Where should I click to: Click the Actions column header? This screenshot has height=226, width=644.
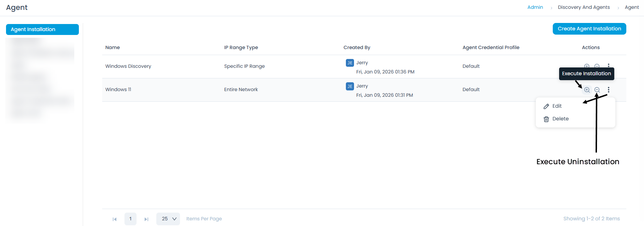coord(591,47)
